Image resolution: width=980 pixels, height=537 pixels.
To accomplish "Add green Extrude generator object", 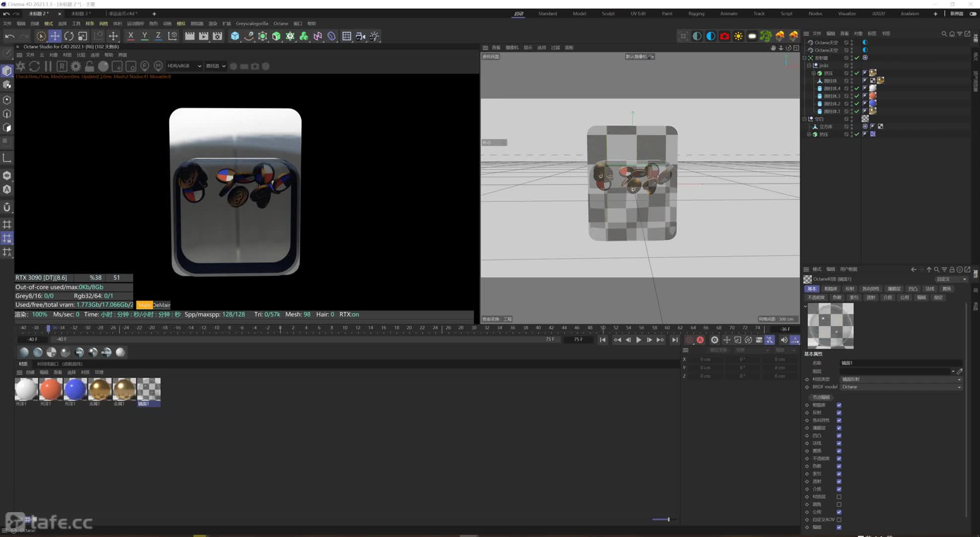I will 276,36.
